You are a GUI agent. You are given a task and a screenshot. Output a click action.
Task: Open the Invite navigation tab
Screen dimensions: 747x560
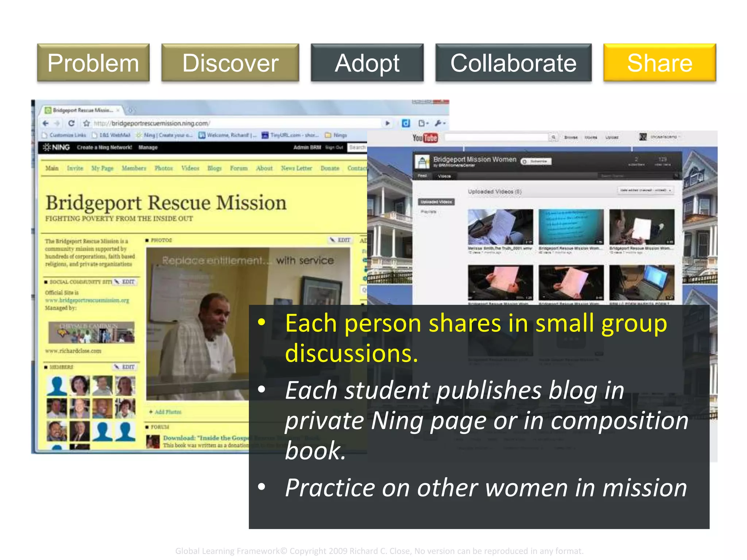(x=75, y=168)
